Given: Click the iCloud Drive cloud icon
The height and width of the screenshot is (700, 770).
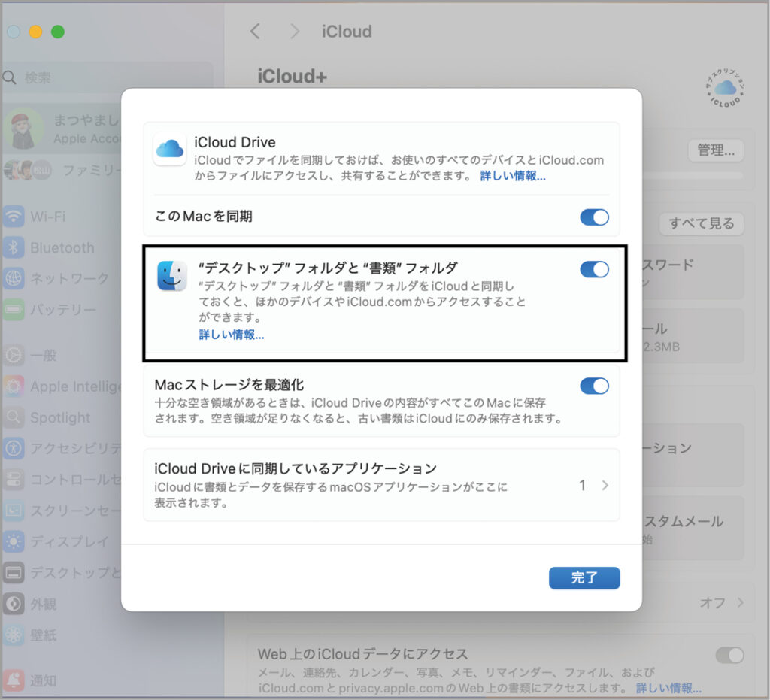Looking at the screenshot, I should click(170, 149).
